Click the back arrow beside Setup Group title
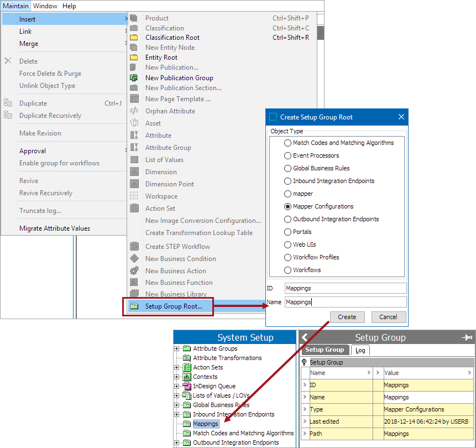Viewport: 476px width, 448px height. point(305,337)
